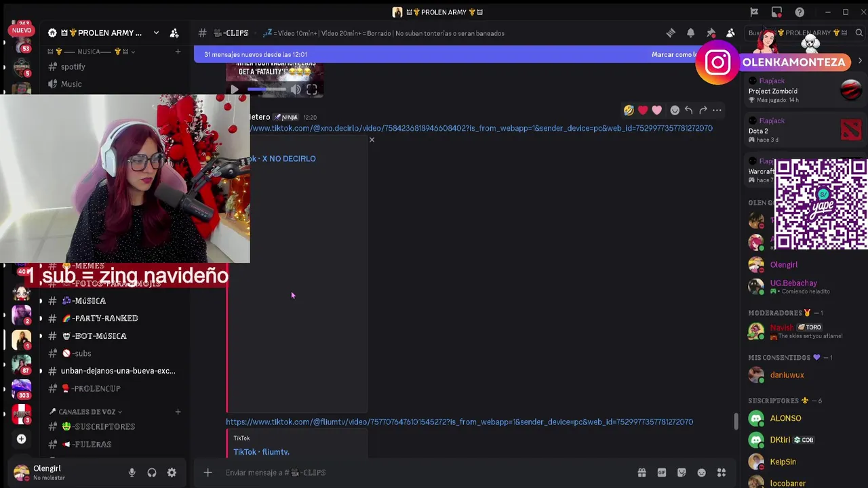This screenshot has width=868, height=488.
Task: Open notification settings bell icon
Action: coord(690,33)
